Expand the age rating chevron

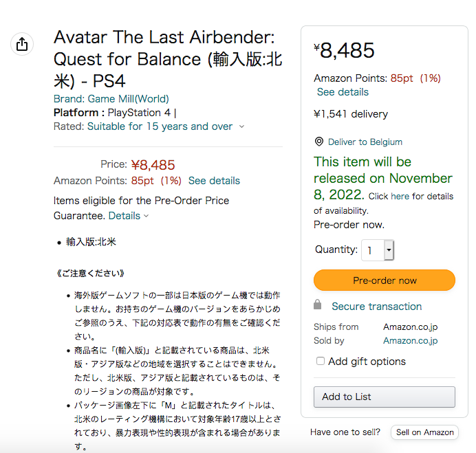coord(241,126)
